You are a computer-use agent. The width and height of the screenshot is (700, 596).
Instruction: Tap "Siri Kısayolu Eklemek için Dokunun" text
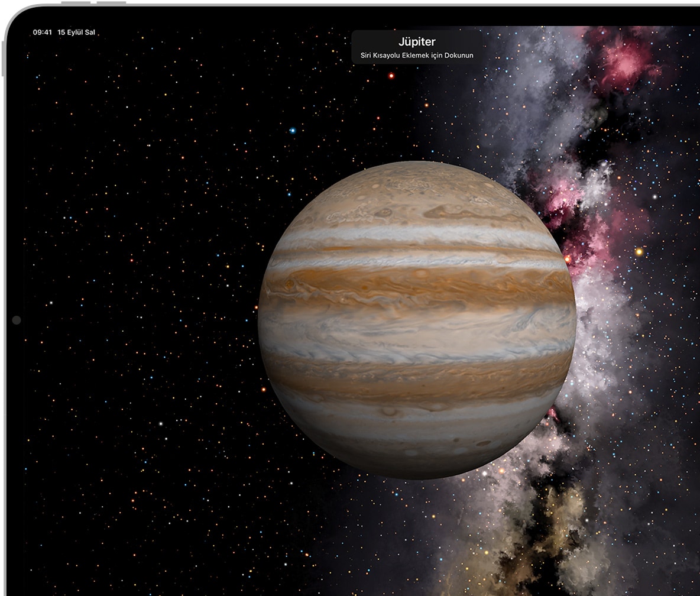[417, 56]
